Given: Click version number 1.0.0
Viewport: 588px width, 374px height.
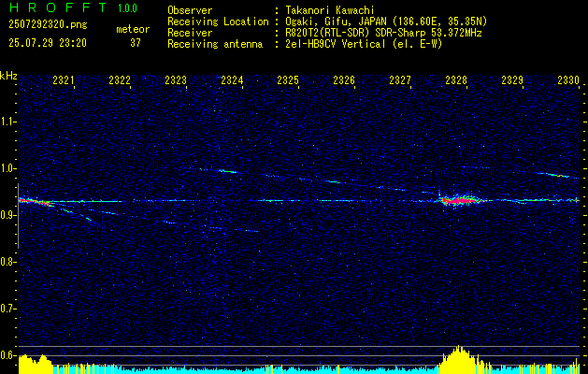Looking at the screenshot, I should (x=127, y=8).
